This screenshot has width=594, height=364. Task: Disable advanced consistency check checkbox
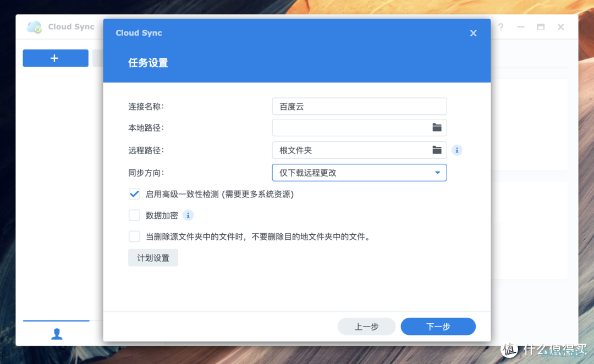click(x=134, y=194)
